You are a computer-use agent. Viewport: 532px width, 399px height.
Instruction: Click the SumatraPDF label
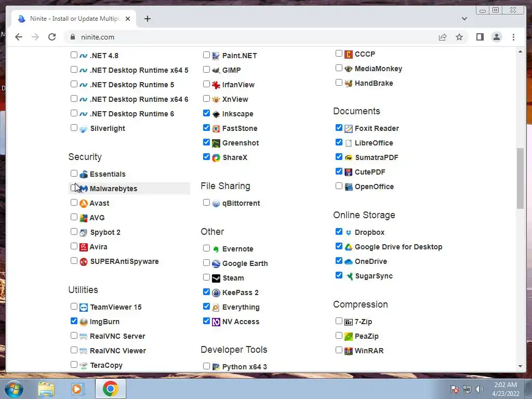tap(377, 158)
